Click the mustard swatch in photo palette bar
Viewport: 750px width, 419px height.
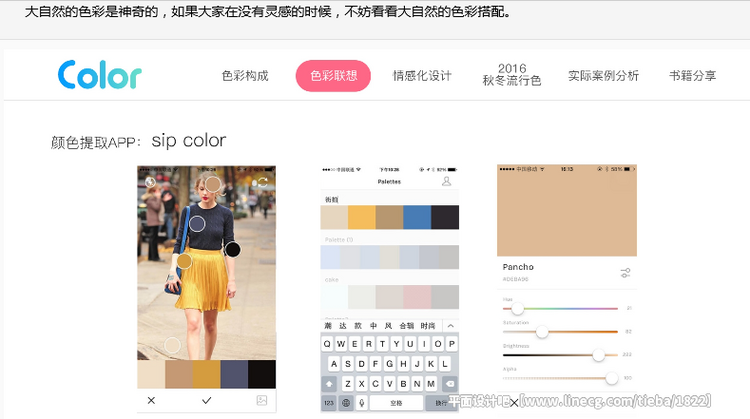207,374
